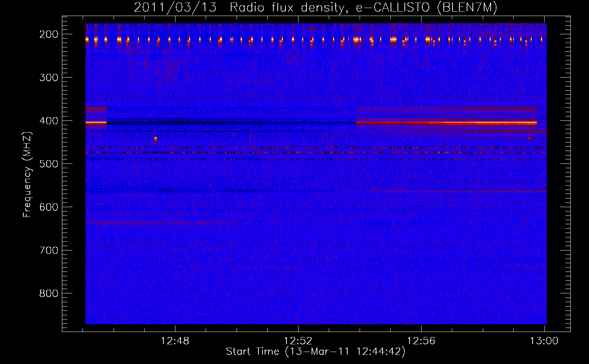The height and width of the screenshot is (364, 589).
Task: Click the small red spot near 440 MHz at 12:47
Action: coord(156,139)
